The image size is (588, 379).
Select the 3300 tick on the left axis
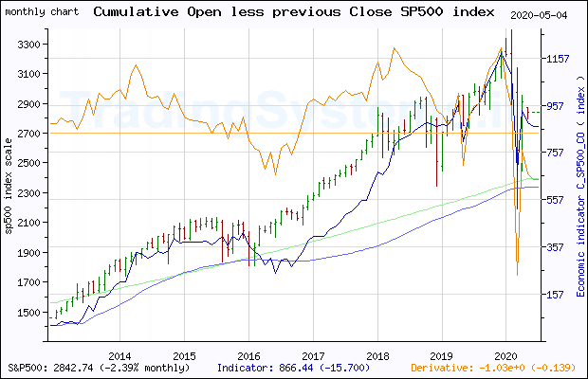pyautogui.click(x=28, y=45)
